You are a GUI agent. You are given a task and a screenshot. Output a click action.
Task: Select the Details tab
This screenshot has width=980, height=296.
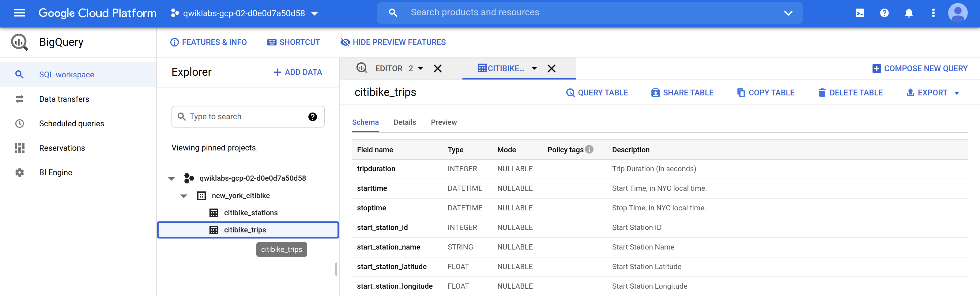405,122
